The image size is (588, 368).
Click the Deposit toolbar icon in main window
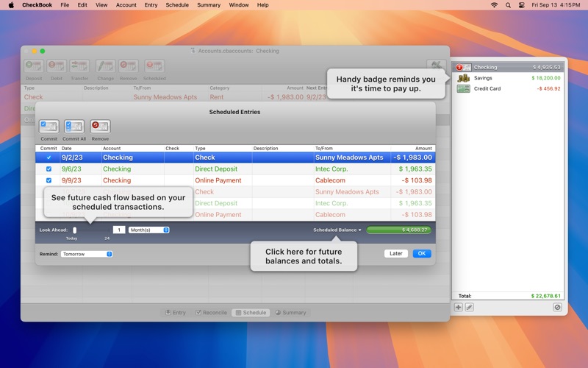[x=34, y=66]
